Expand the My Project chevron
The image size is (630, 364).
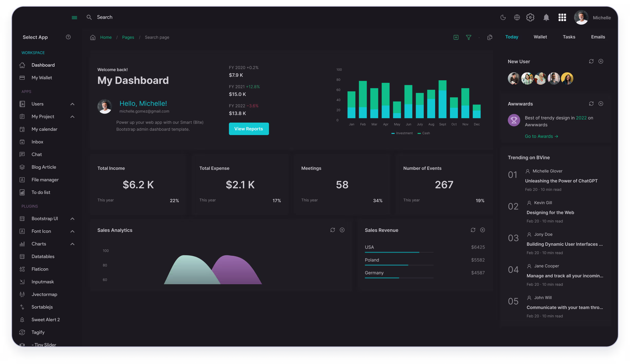coord(72,117)
